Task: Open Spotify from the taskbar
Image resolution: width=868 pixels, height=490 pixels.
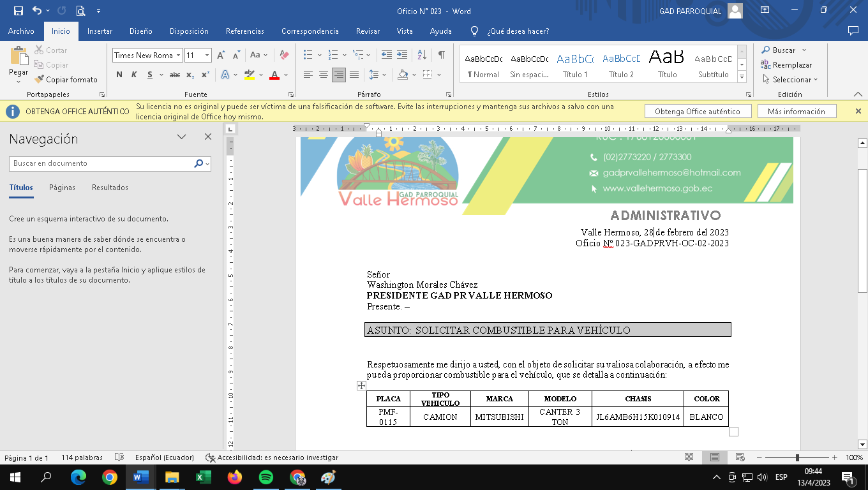Action: 266,477
